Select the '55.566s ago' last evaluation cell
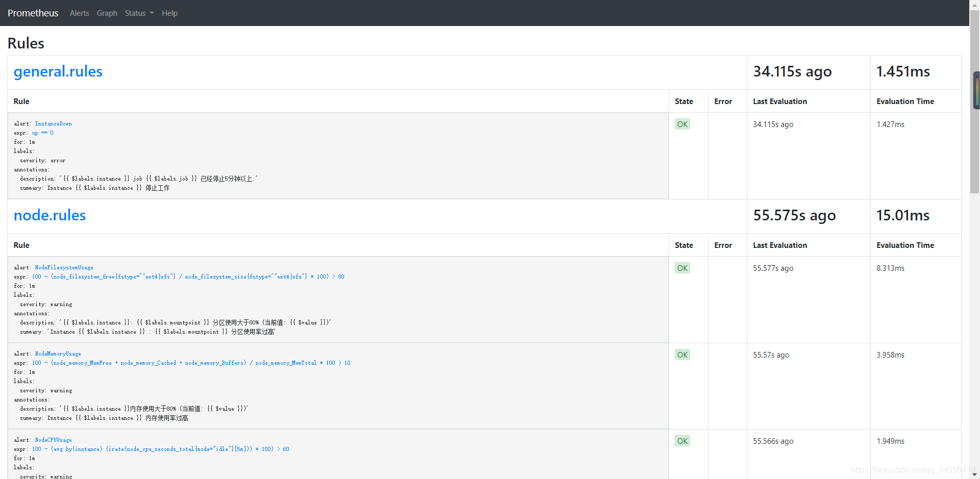The image size is (980, 479). pos(773,441)
